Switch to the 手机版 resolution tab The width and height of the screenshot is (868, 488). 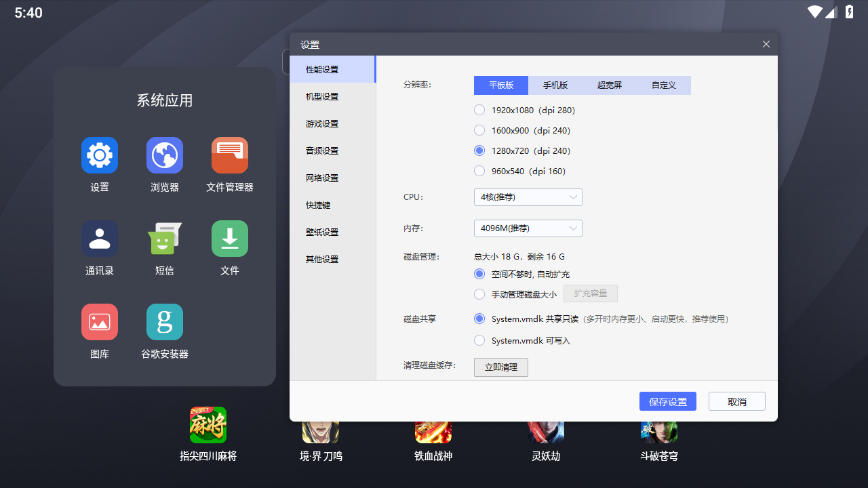pyautogui.click(x=555, y=85)
